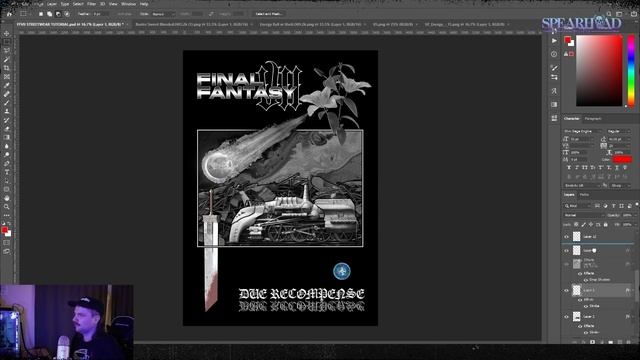640x360 pixels.
Task: Click the red foreground color swatch in toolbox
Action: point(4,230)
